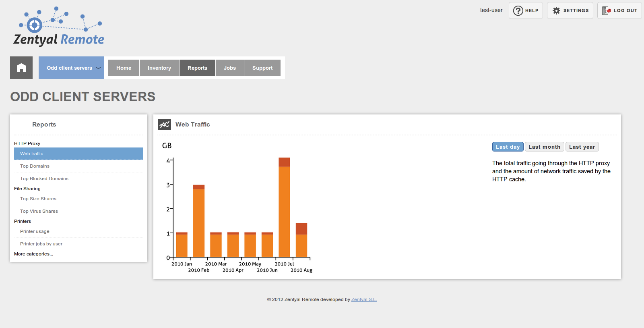The image size is (644, 328).
Task: Click the Web Traffic chart icon
Action: (165, 125)
